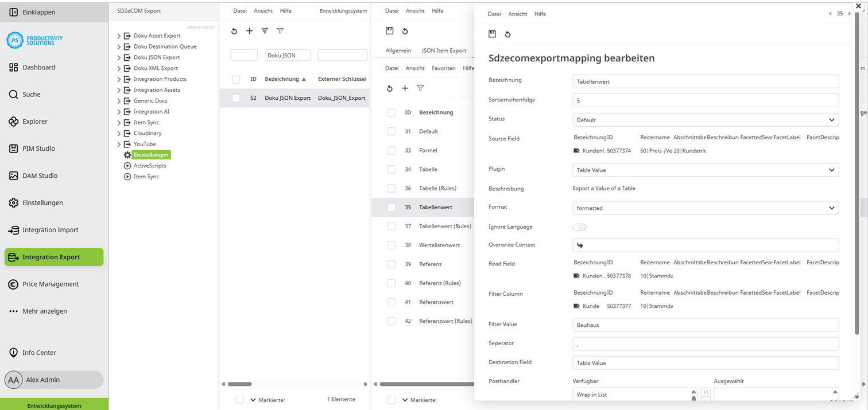Screen dimensions: 868x410
Task: Open the Datei menu in the edit dialog
Action: tap(493, 14)
